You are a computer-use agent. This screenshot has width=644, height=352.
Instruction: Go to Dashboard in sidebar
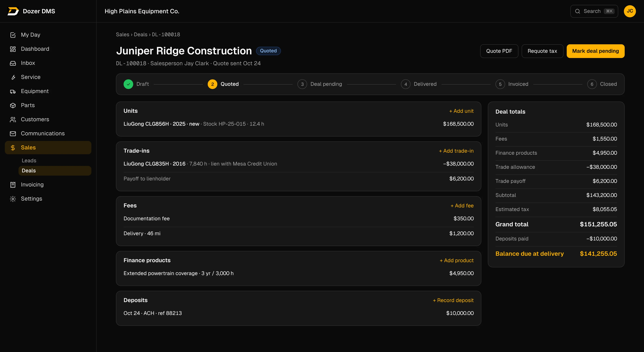click(48, 49)
